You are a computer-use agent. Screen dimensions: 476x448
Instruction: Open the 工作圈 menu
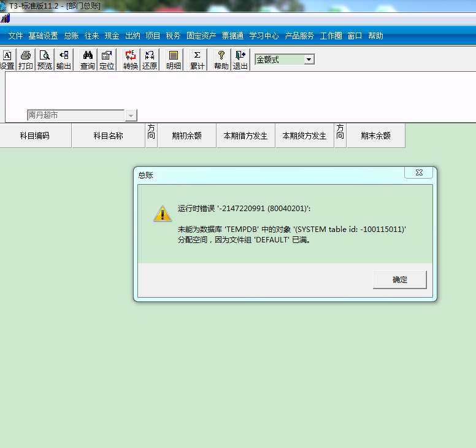[331, 36]
